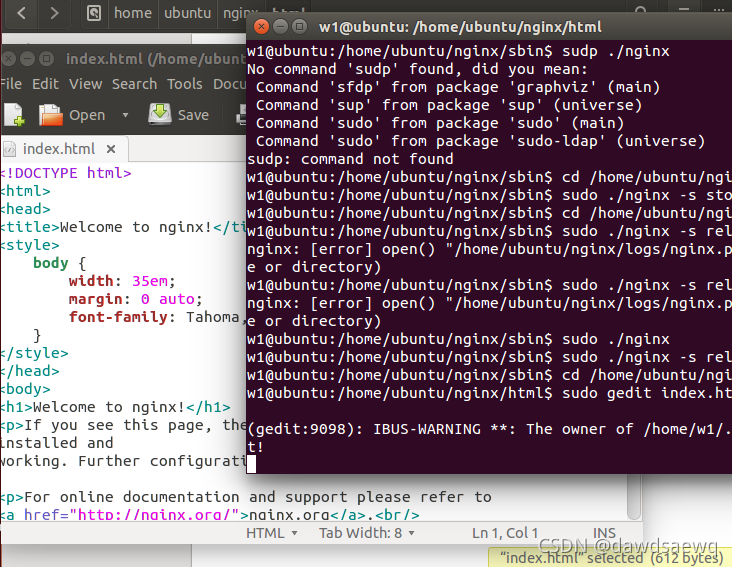Open gedit's File menu
Viewport: 732px width, 567px height.
pyautogui.click(x=10, y=84)
